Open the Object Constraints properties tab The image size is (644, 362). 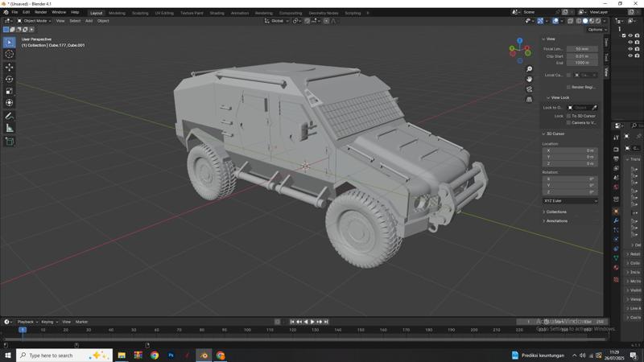coord(616,249)
